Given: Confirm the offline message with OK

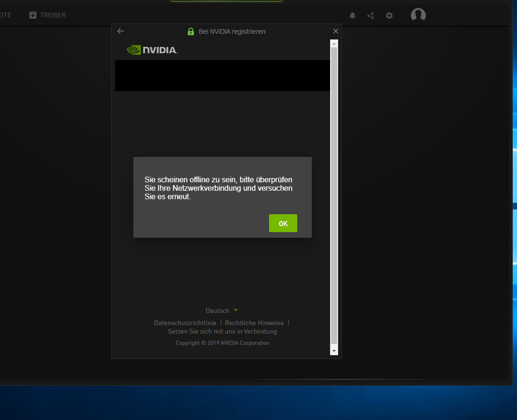Looking at the screenshot, I should (283, 223).
